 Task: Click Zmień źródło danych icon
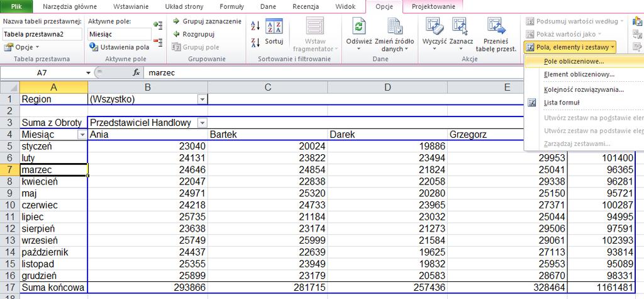point(394,26)
